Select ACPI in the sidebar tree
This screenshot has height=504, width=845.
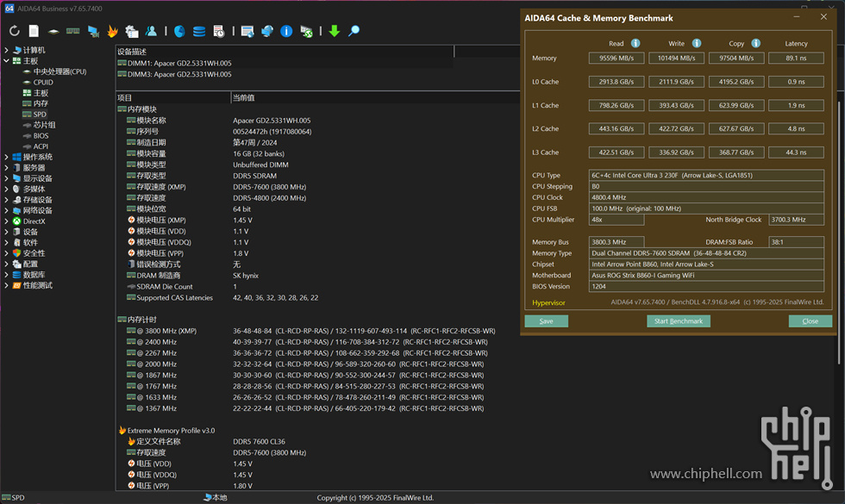click(x=41, y=146)
